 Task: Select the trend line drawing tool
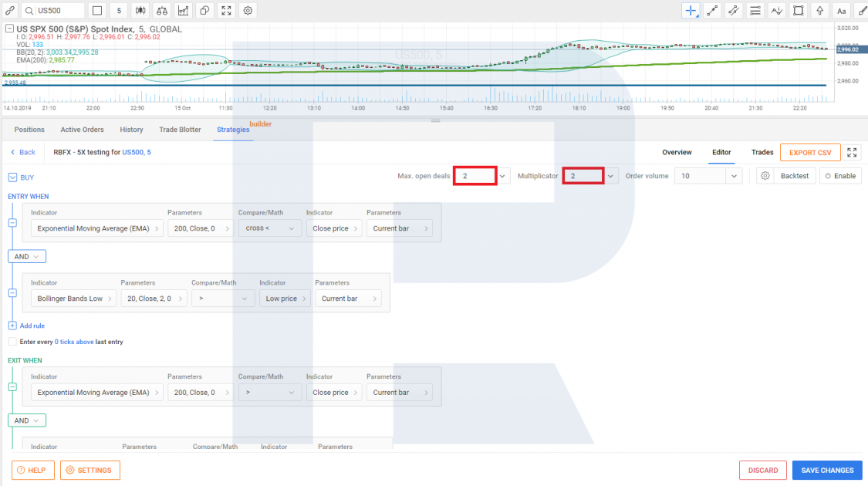point(713,11)
